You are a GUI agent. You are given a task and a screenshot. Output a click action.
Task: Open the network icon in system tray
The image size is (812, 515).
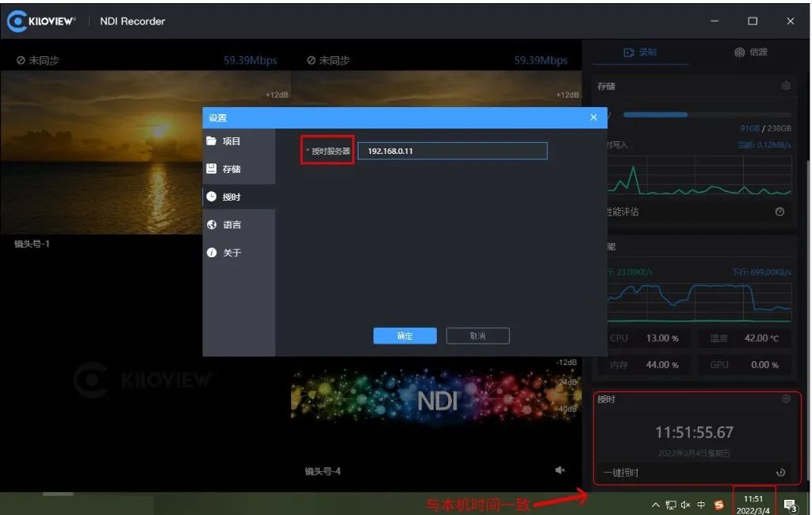click(x=671, y=505)
